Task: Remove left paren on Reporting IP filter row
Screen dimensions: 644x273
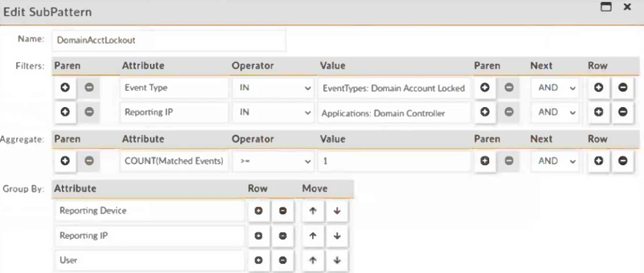Action: [x=88, y=115]
